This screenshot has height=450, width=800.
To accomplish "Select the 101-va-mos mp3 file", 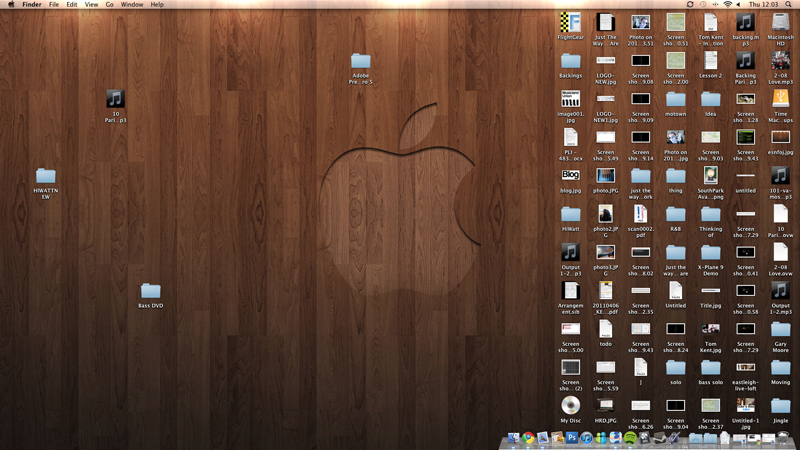I will (781, 176).
